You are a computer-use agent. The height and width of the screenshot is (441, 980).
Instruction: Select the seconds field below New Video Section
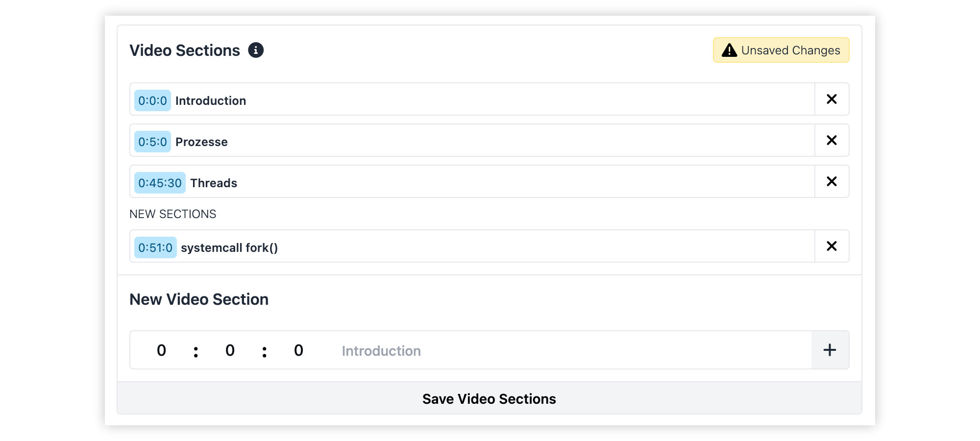click(x=298, y=350)
